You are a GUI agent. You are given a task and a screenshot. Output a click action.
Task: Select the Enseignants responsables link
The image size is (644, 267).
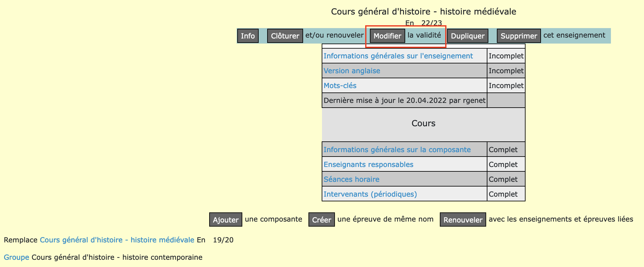368,164
